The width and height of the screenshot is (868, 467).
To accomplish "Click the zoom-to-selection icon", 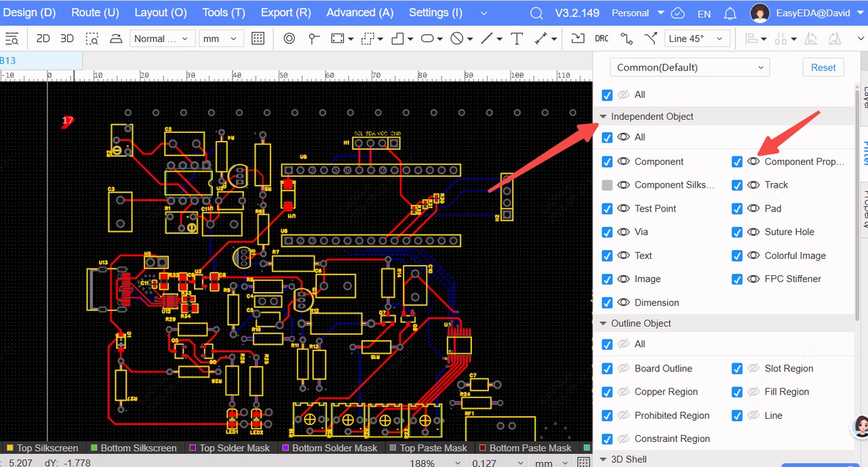I will point(92,39).
